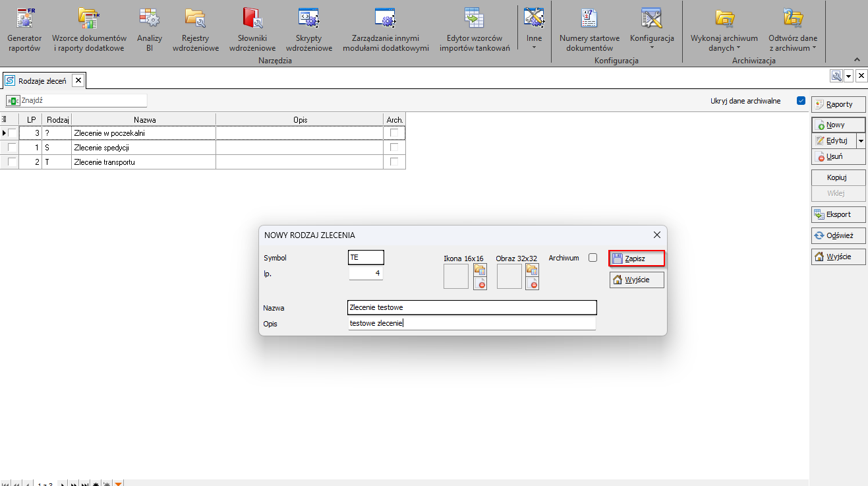This screenshot has height=486, width=868.
Task: Open Skrypty wdrożeniowe
Action: (x=309, y=30)
